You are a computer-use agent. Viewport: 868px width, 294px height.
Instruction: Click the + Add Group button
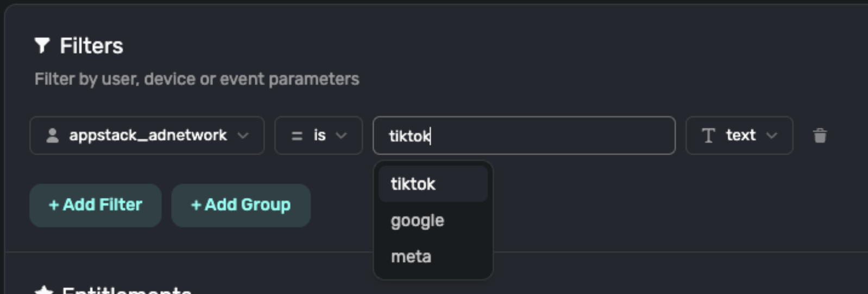point(241,205)
